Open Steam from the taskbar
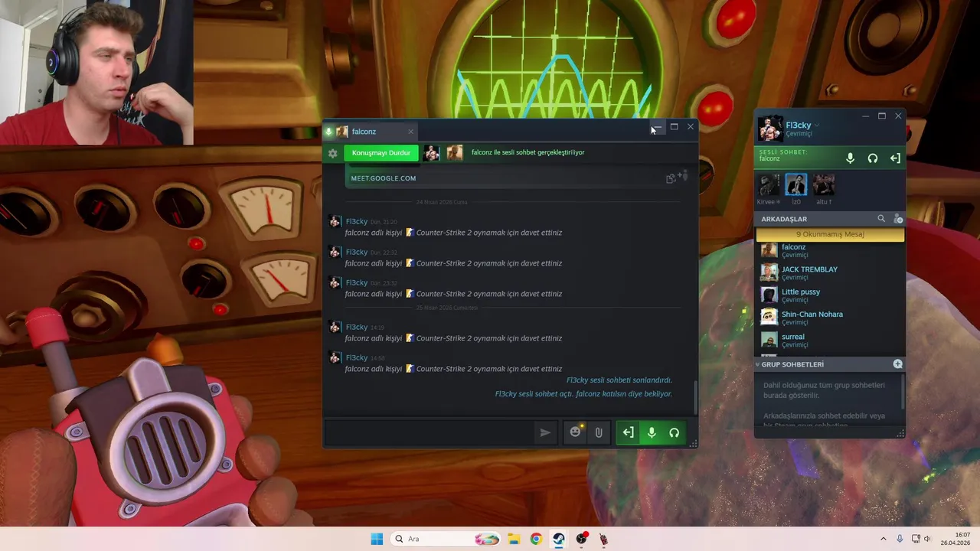The width and height of the screenshot is (980, 551). point(559,539)
